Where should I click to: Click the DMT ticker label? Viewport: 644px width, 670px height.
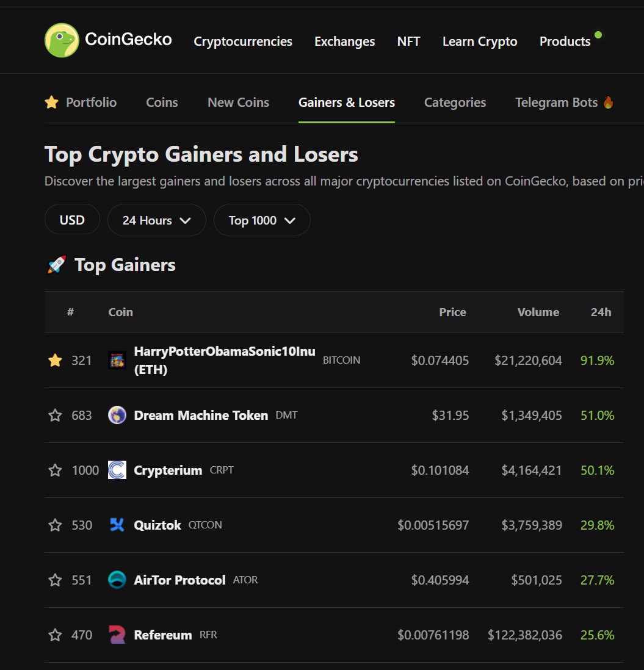click(286, 415)
